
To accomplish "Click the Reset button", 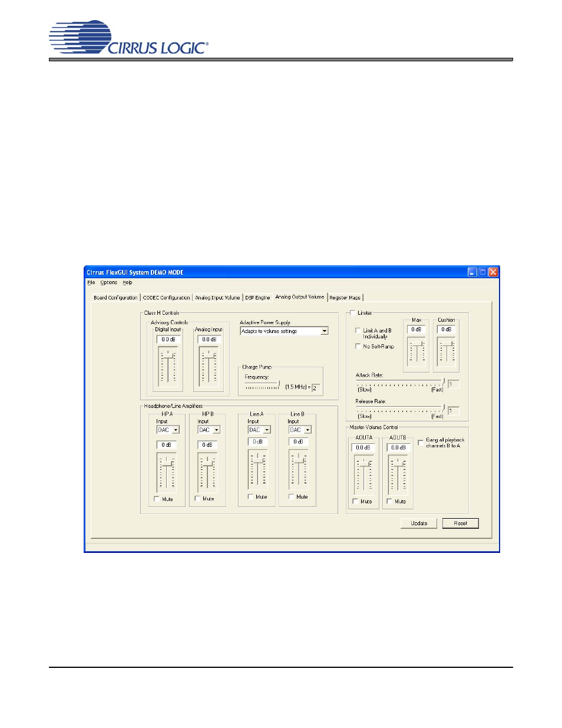I will click(461, 523).
